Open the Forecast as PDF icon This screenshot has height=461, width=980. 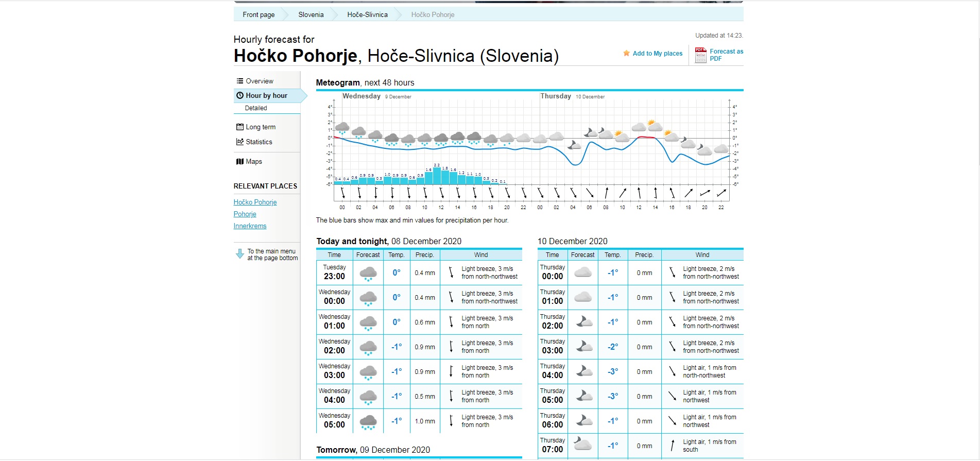(x=700, y=55)
